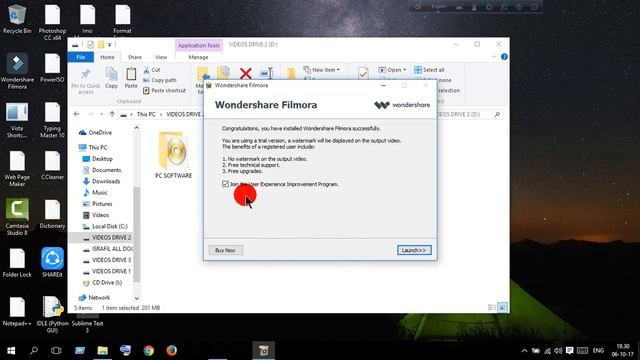Click the Copy icon in Explorer ribbon
640x360 pixels.
pyautogui.click(x=111, y=78)
